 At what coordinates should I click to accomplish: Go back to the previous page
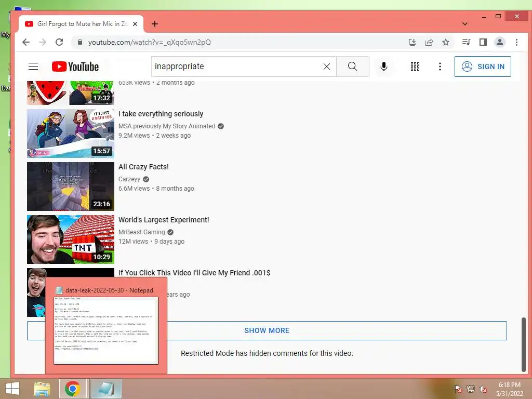[26, 42]
